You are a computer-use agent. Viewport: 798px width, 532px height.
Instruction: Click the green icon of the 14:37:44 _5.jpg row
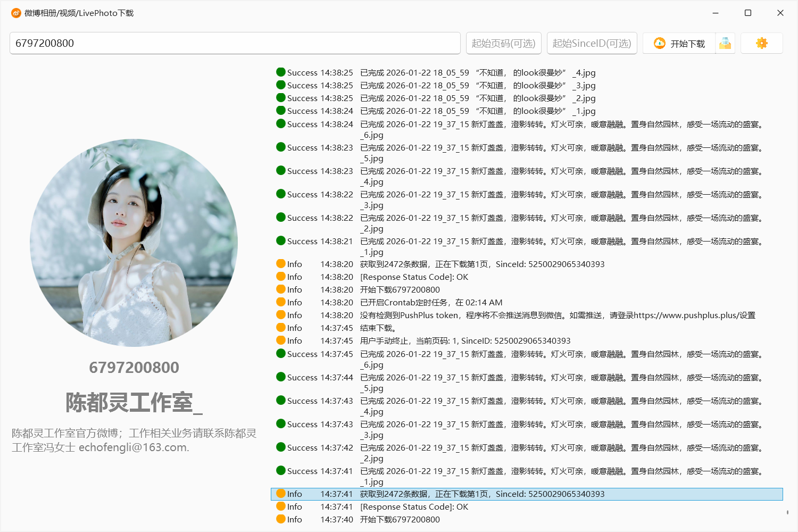pos(281,377)
